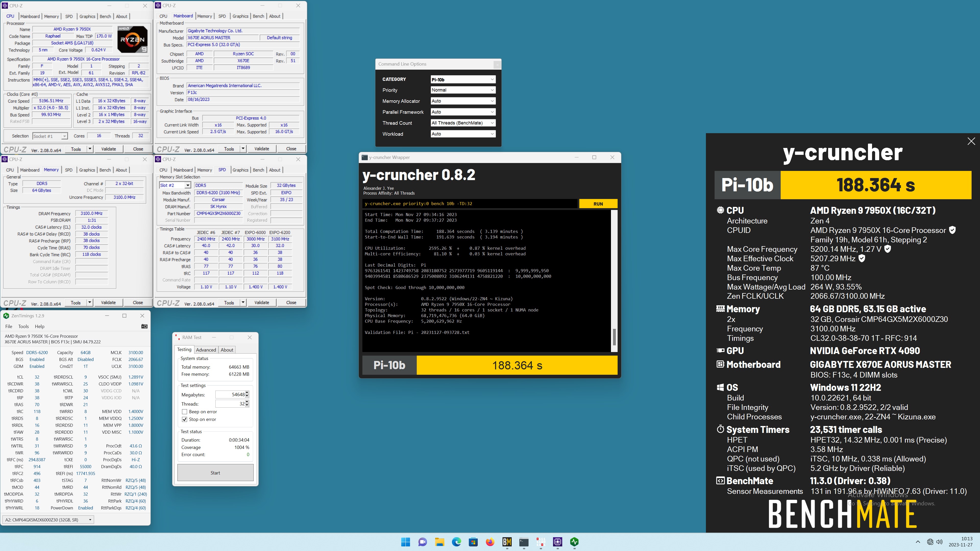Switch to terminal window taskbar icon

click(524, 542)
